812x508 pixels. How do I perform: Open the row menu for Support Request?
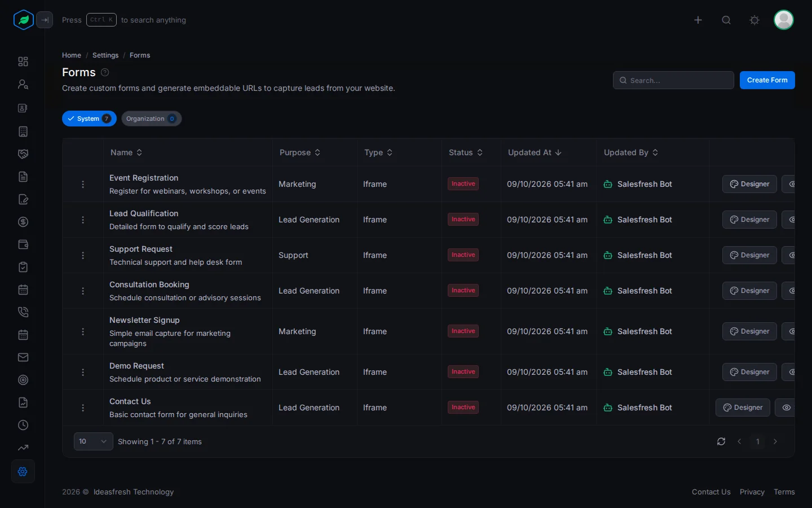(83, 256)
